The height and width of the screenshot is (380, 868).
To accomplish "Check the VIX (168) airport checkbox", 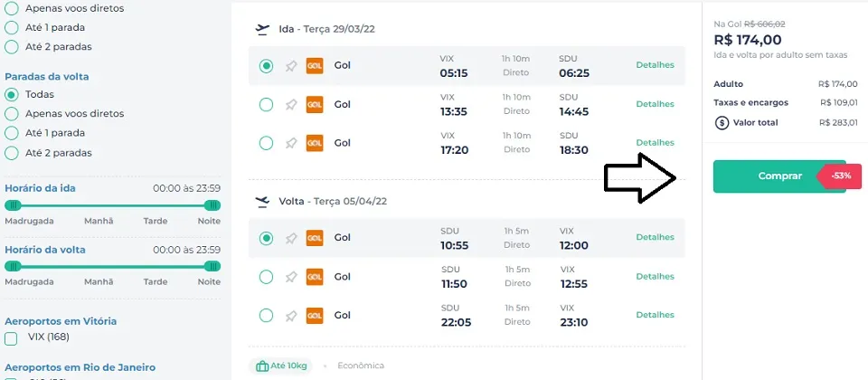I will tap(11, 337).
